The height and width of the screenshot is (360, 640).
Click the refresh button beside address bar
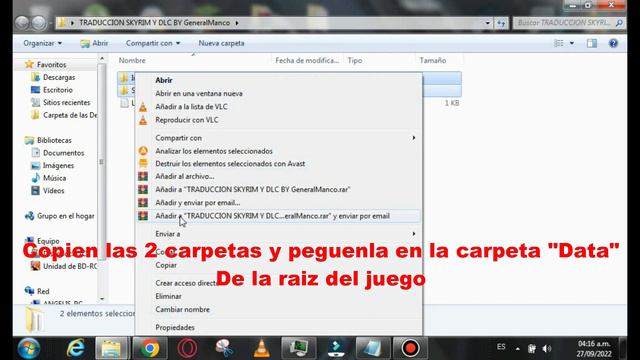pos(501,23)
